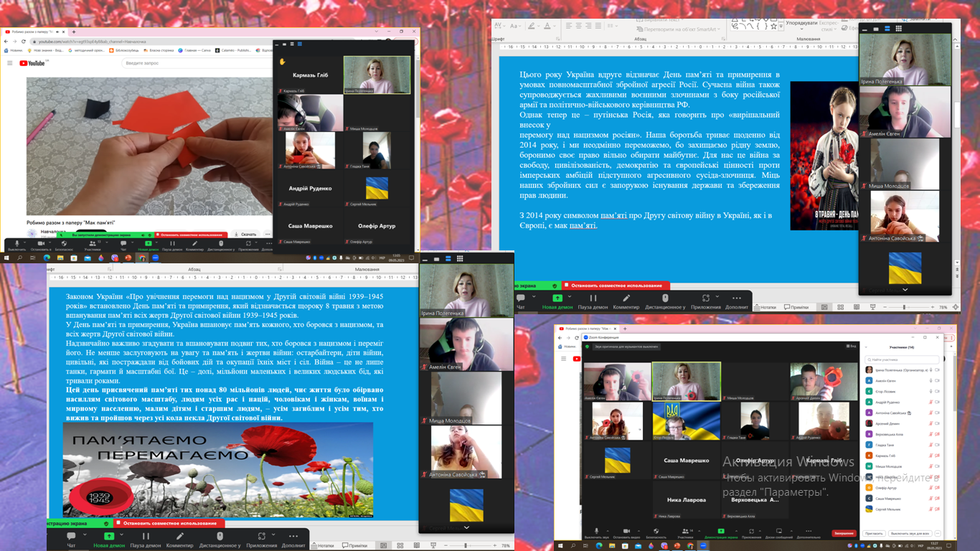
Task: Switch to gallery grid icon above "Кармазь Гліб" tile
Action: 300,44
